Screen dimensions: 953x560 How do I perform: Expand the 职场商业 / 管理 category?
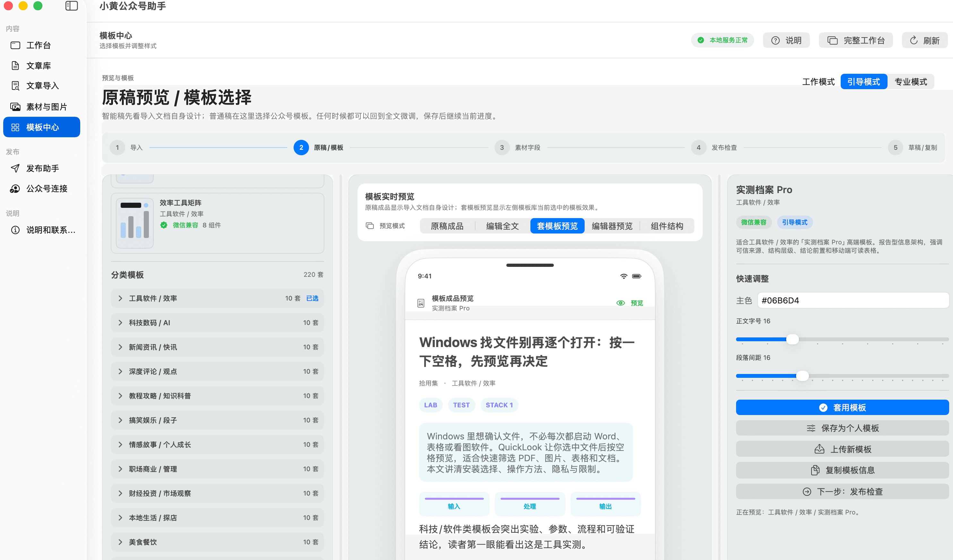[217, 469]
